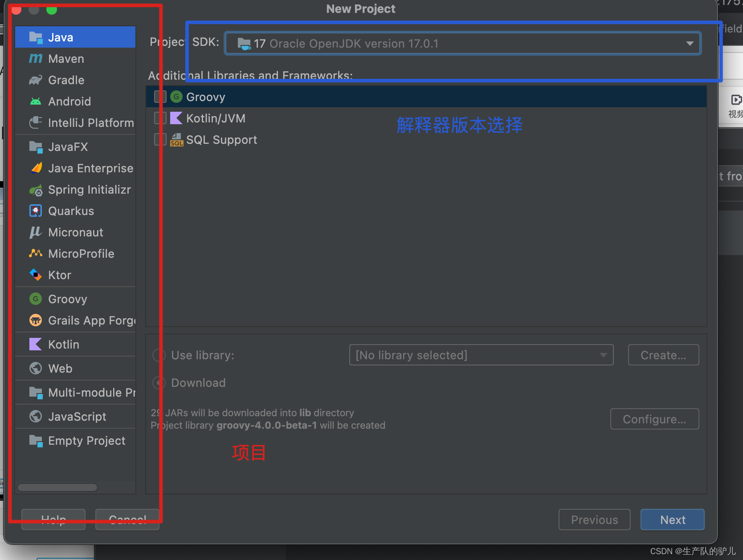Click the Empty Project folder icon
This screenshot has height=560, width=743.
pos(36,440)
